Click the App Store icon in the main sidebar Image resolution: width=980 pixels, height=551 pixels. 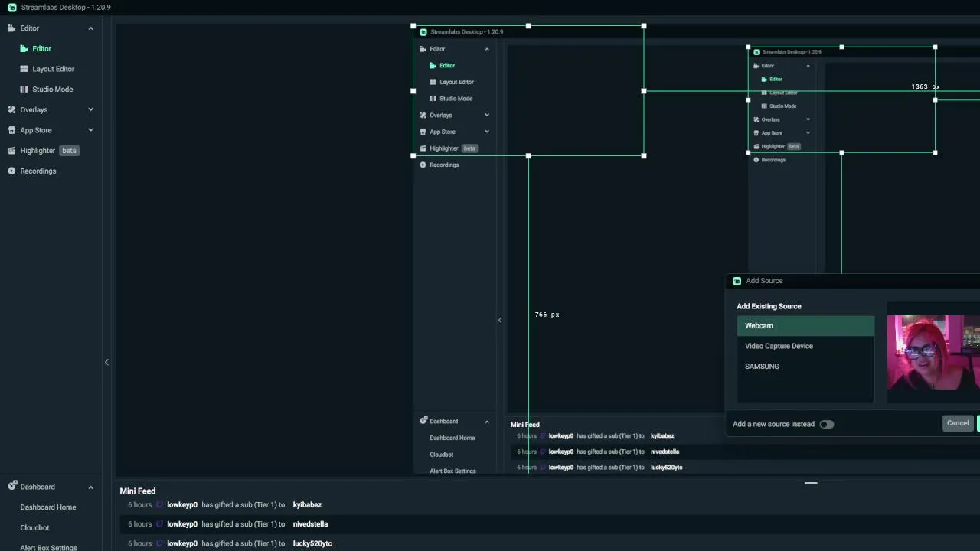tap(11, 130)
